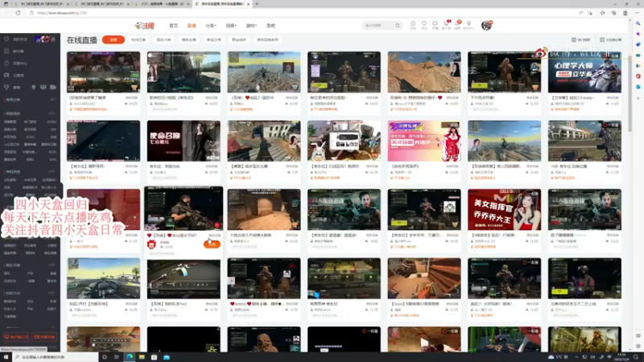Expand the 分类 dropdown in the top navigation
This screenshot has width=644, height=362.
point(211,26)
